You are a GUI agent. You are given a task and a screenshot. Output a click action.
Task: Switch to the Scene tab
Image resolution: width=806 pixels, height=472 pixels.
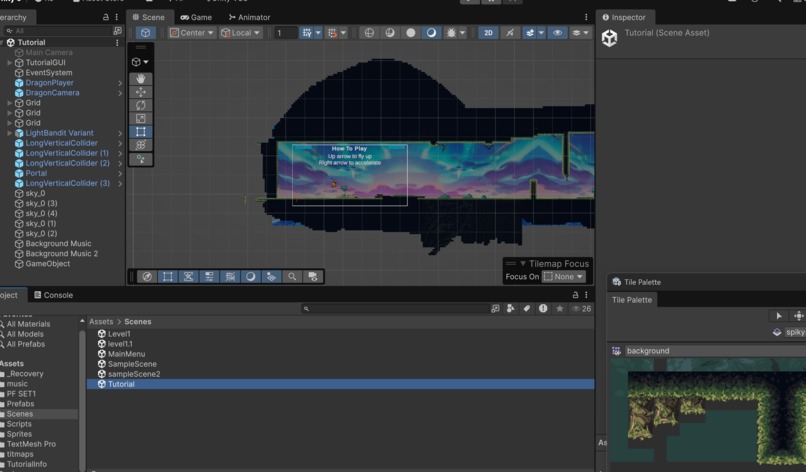pos(149,17)
